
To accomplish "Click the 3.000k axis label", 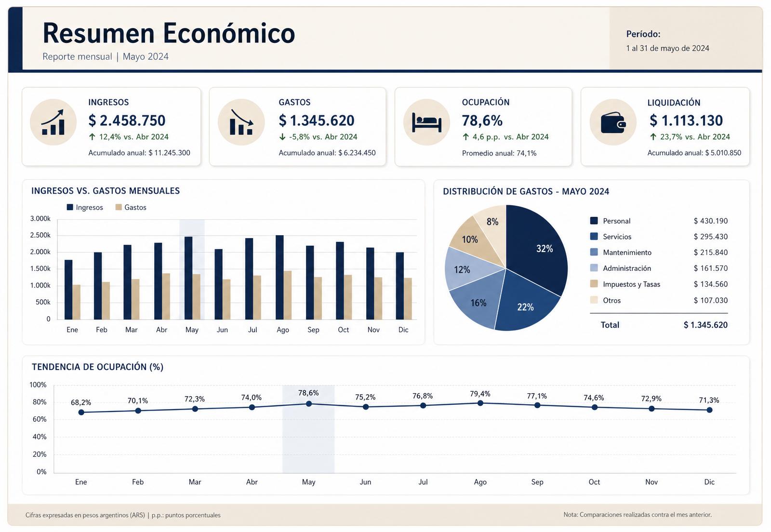I will point(40,219).
